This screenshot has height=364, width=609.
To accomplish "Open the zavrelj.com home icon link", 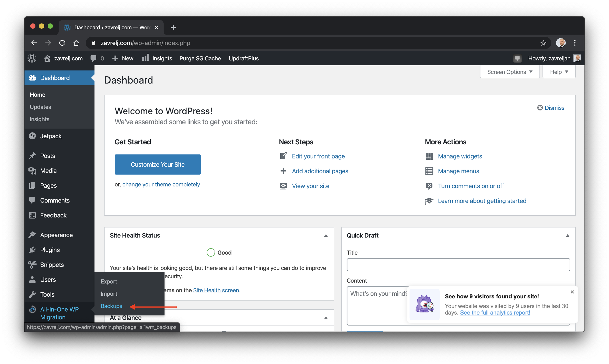I will coord(47,58).
